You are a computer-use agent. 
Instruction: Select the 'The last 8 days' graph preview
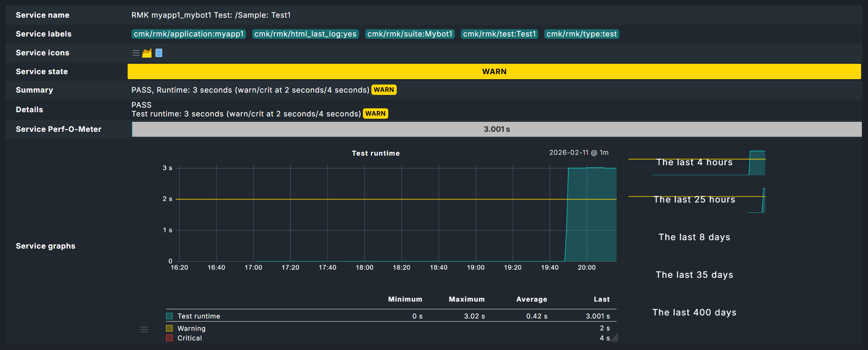pyautogui.click(x=695, y=237)
